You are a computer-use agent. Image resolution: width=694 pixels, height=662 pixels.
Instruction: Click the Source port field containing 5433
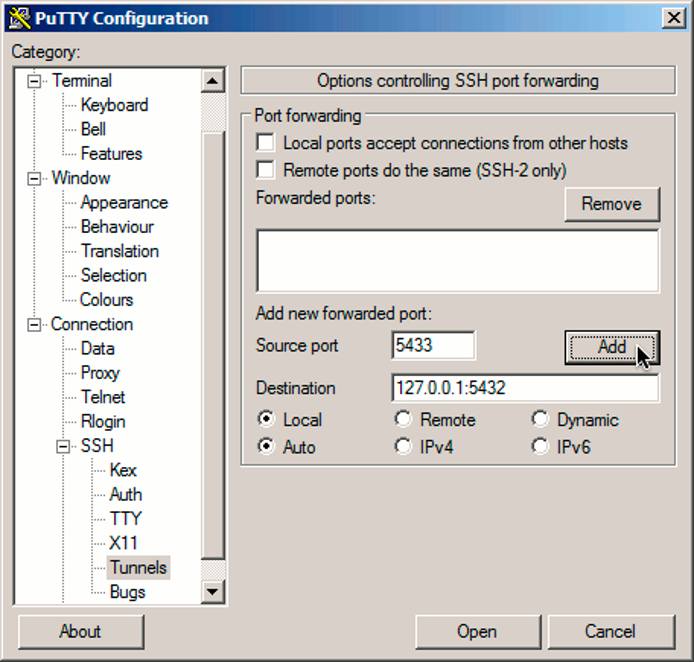click(x=433, y=345)
